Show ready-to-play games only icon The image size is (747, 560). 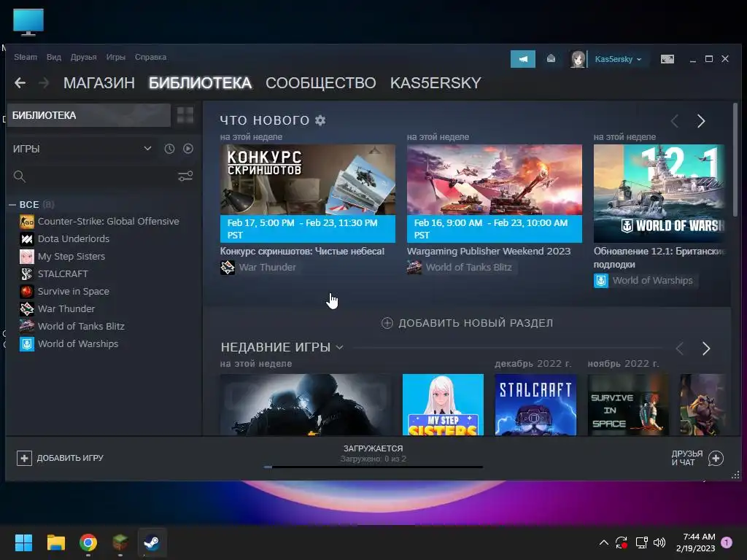188,149
